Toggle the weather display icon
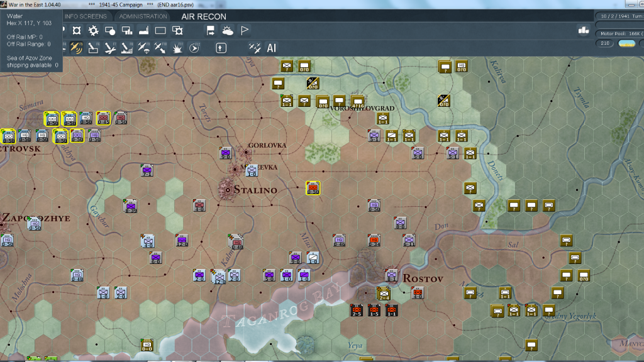Screen dimensions: 644x362 click(228, 30)
